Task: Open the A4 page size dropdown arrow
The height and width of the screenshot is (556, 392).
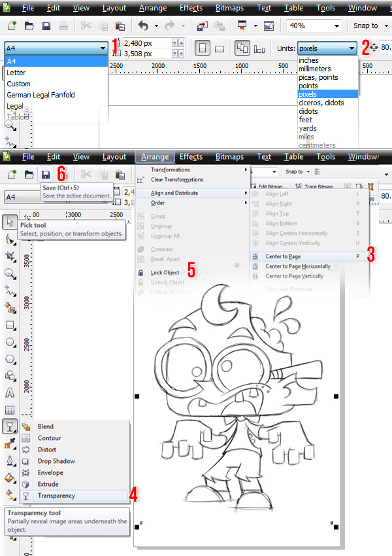Action: 103,48
